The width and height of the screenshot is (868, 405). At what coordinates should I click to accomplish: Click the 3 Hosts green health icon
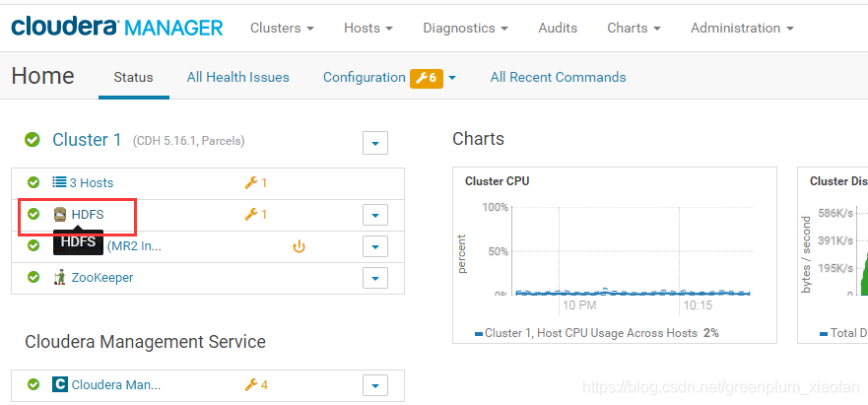tap(33, 181)
